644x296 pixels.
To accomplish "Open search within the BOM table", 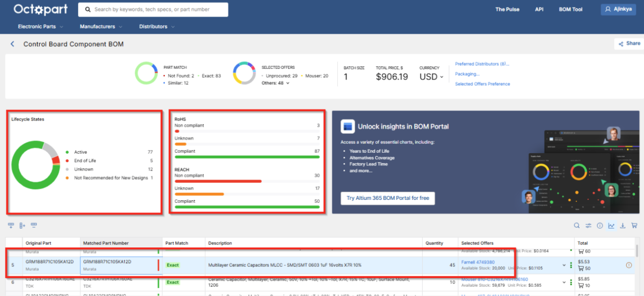I will [x=577, y=226].
